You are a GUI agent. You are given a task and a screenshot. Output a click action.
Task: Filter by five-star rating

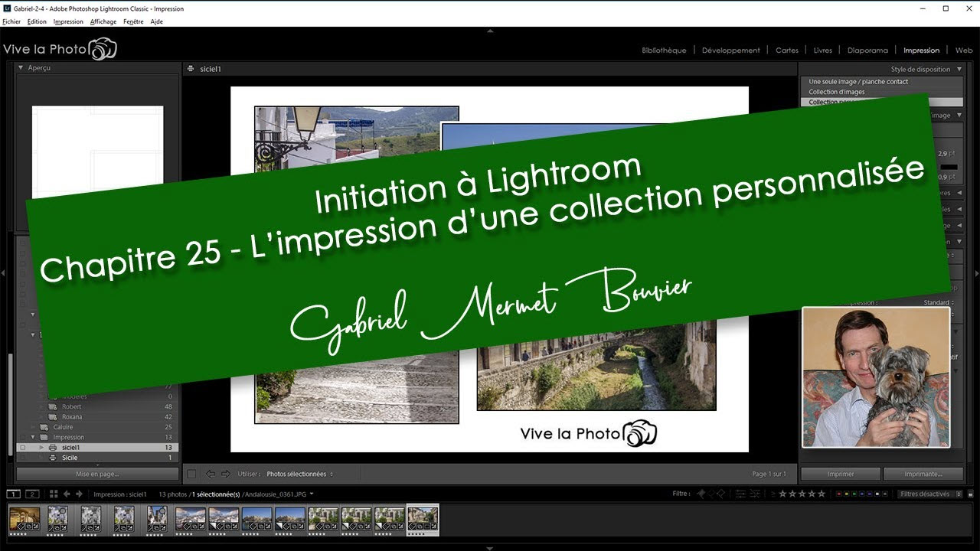point(822,494)
